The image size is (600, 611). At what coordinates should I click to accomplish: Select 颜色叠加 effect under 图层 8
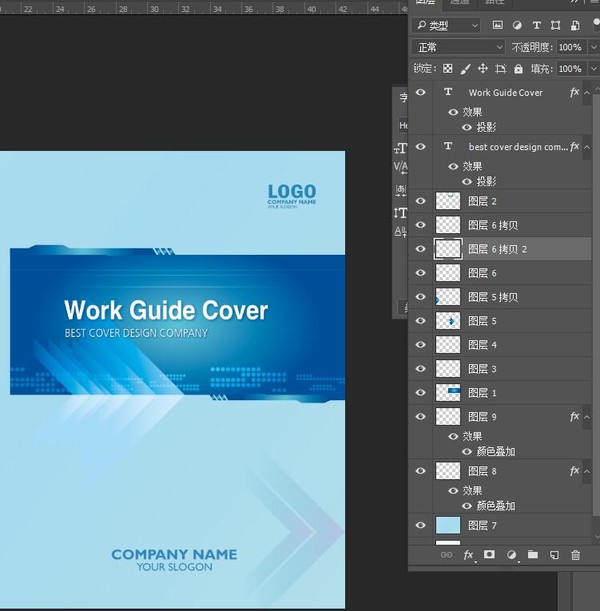(x=496, y=506)
